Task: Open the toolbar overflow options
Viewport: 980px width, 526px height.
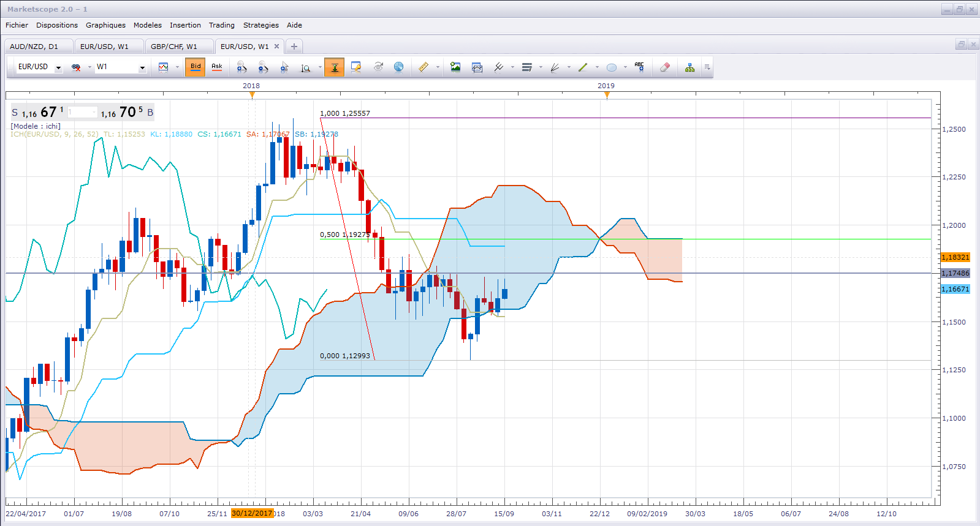Action: coord(707,67)
